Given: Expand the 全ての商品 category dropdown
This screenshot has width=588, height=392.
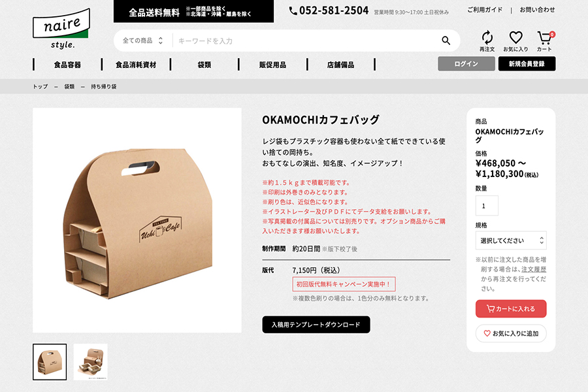Looking at the screenshot, I should pyautogui.click(x=143, y=41).
